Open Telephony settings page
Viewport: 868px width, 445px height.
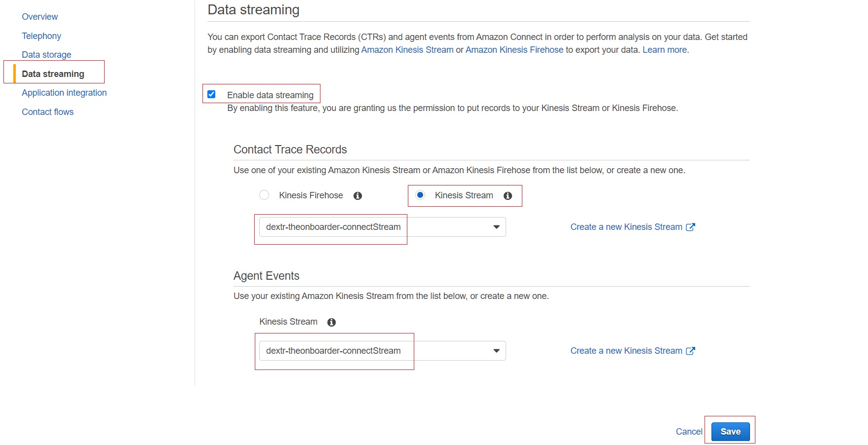pyautogui.click(x=41, y=36)
